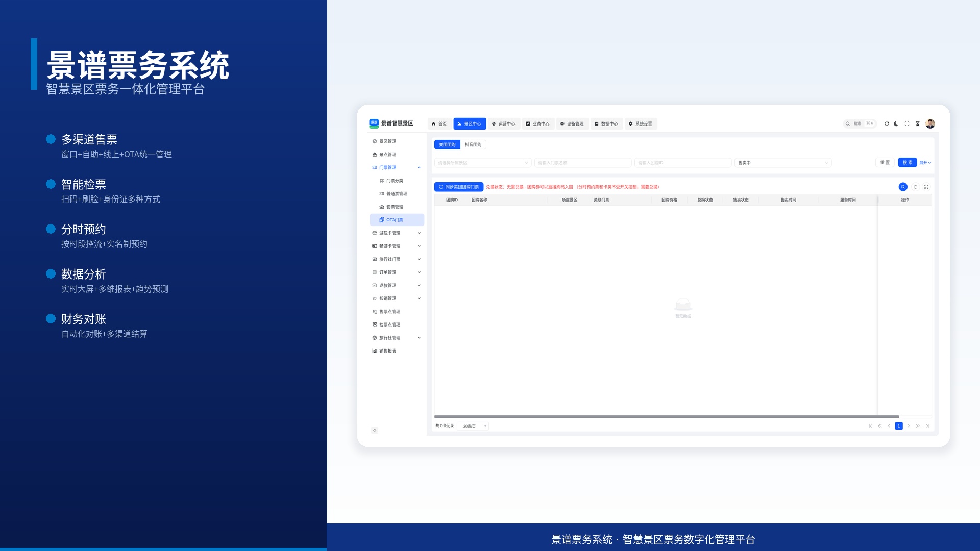Click the 兑换状态 column header
This screenshot has width=980, height=551.
tap(705, 200)
